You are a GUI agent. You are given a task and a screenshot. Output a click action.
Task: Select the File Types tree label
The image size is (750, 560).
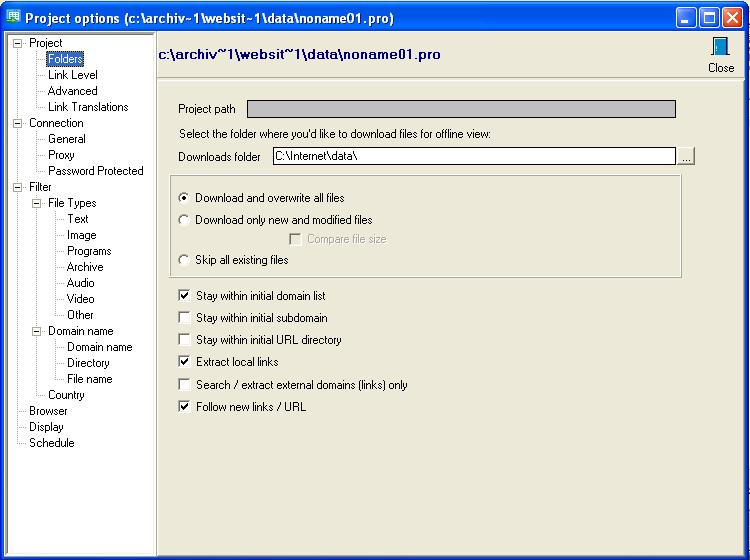coord(72,203)
